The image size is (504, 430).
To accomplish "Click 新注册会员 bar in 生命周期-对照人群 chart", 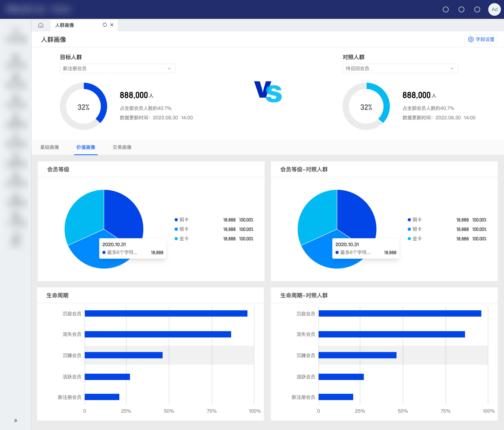I will (x=336, y=397).
